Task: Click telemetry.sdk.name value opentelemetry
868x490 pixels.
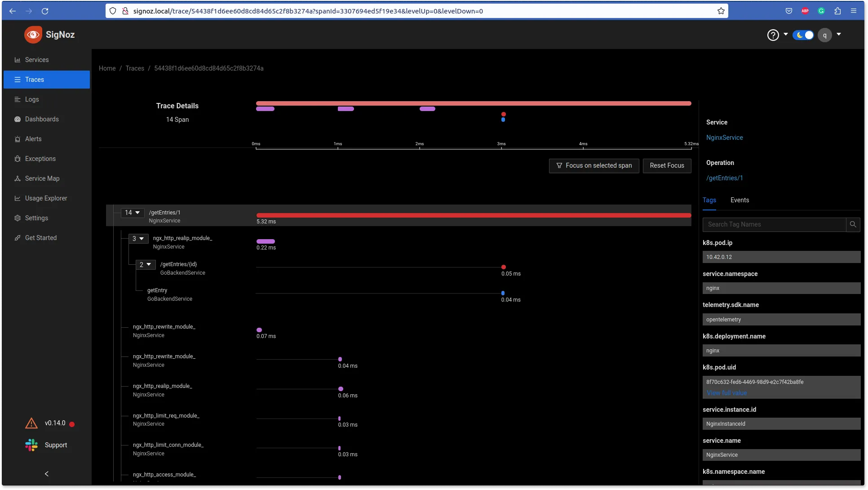Action: tap(781, 320)
